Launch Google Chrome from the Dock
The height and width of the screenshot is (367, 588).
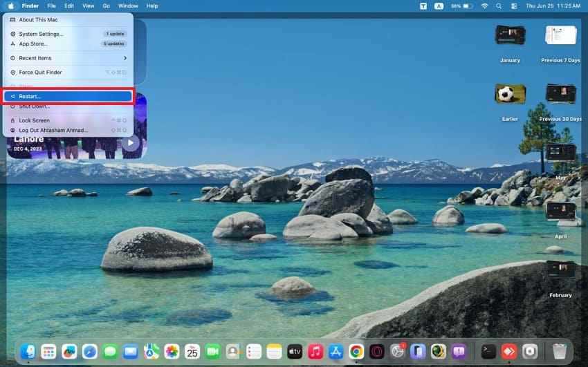click(356, 352)
